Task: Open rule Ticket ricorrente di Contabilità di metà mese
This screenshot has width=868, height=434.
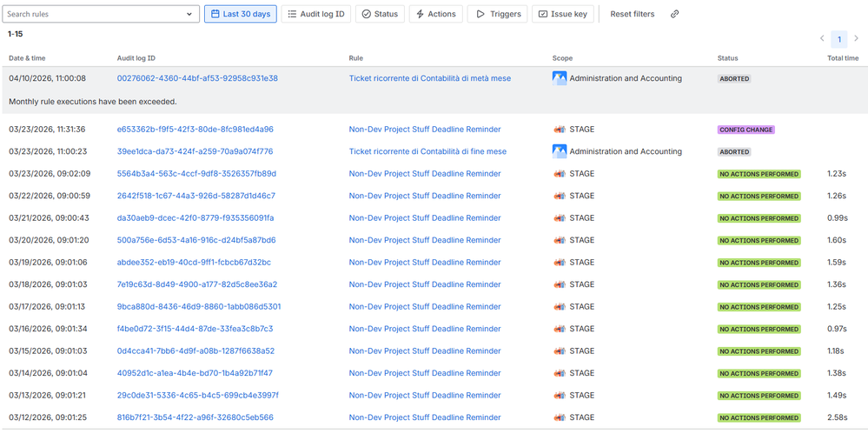Action: (x=430, y=78)
